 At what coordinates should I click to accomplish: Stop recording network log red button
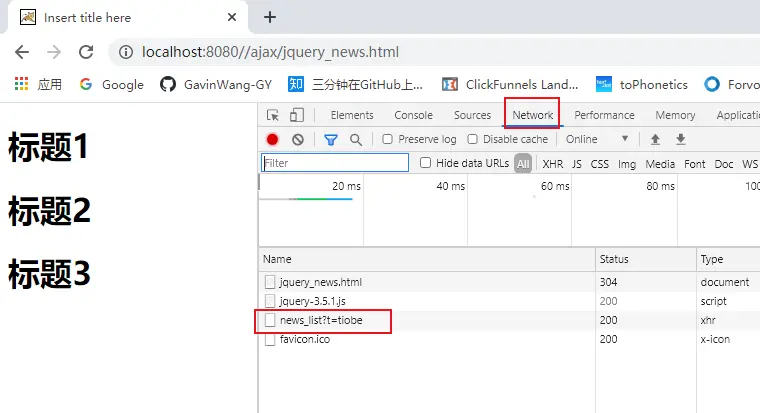coord(272,140)
